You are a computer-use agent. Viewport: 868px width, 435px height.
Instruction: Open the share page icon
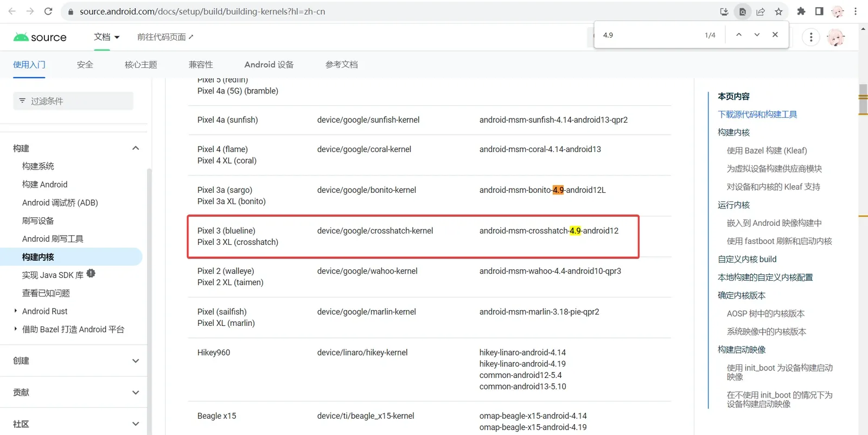(x=761, y=11)
